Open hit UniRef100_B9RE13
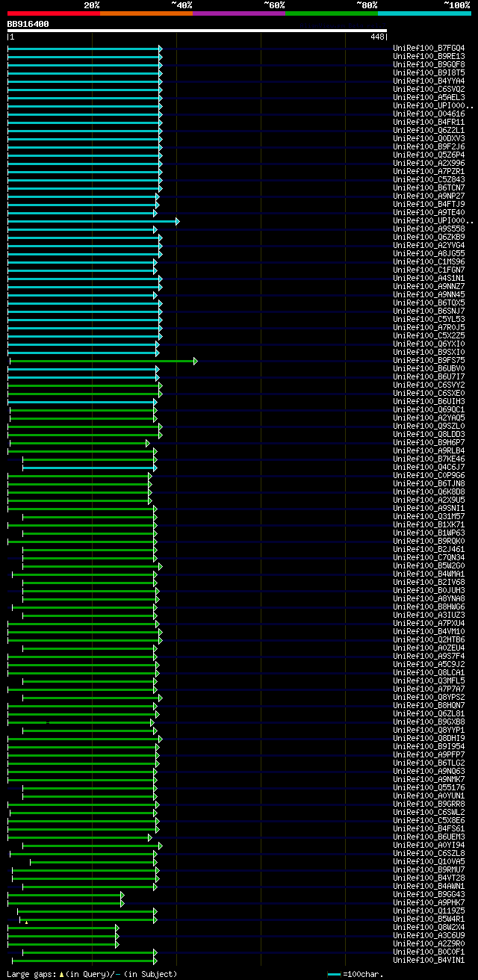Viewport: 478px width, 980px height. (429, 57)
